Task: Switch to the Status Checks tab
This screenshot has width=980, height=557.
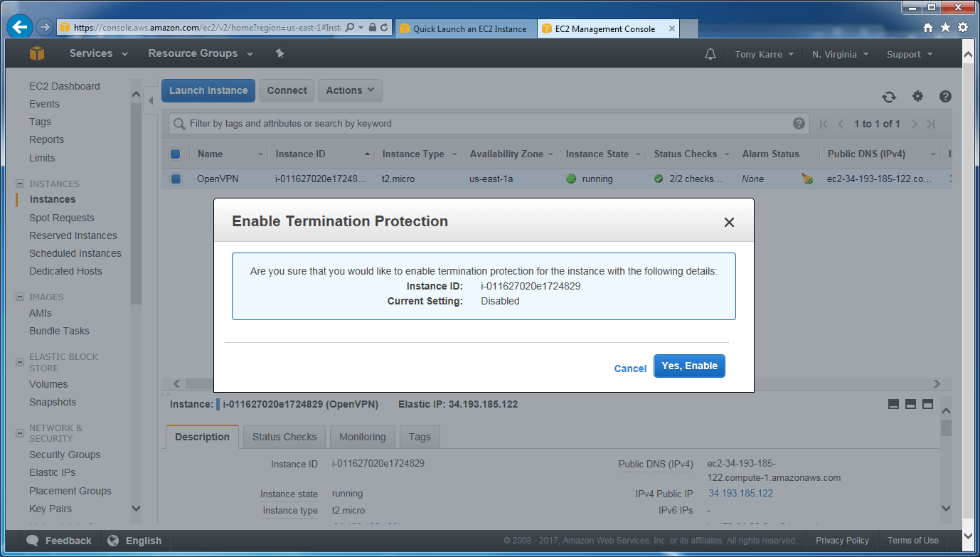Action: [284, 437]
